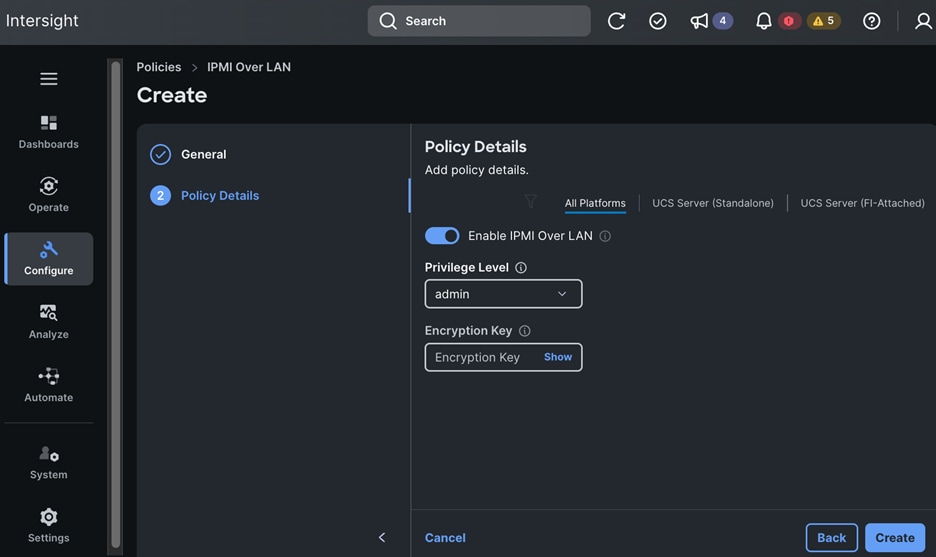
Task: Click the Policies breadcrumb link
Action: 158,67
